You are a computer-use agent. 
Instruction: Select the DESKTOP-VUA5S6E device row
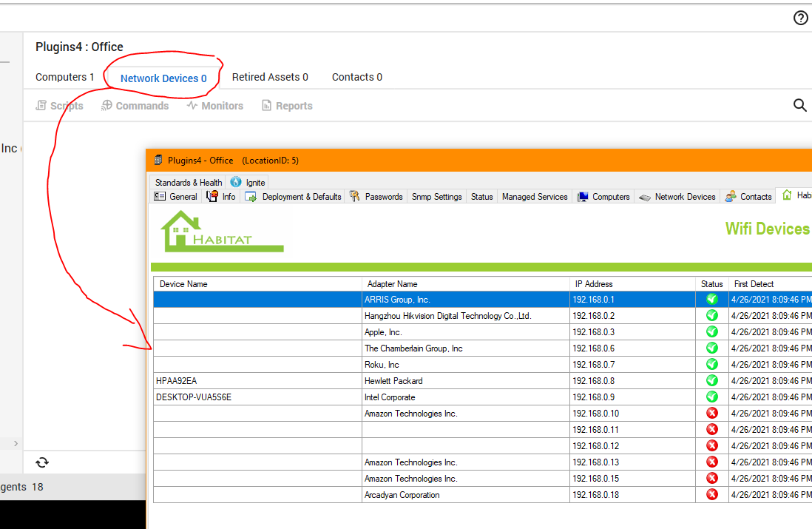[x=194, y=397]
